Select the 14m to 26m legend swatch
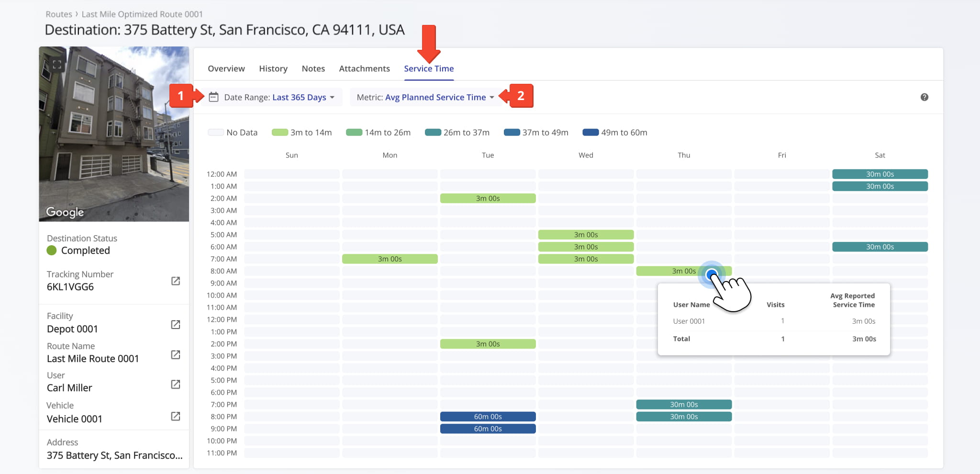The width and height of the screenshot is (980, 474). 354,132
